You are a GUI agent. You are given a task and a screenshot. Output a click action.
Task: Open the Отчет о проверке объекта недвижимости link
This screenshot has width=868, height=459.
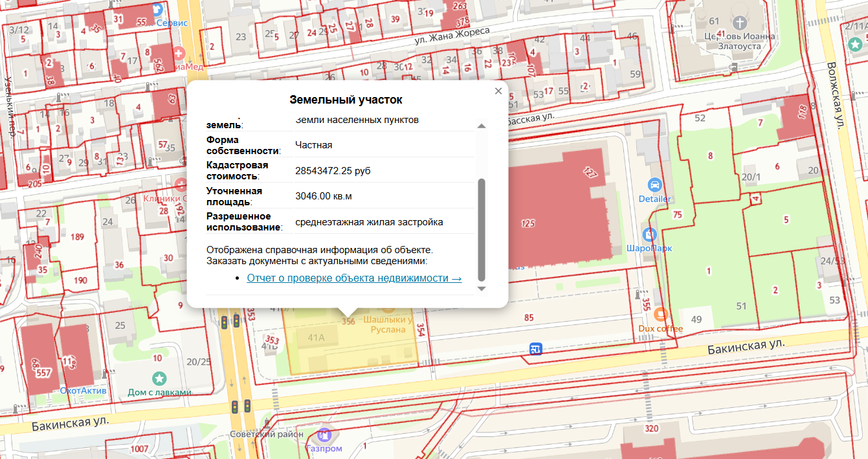click(354, 278)
